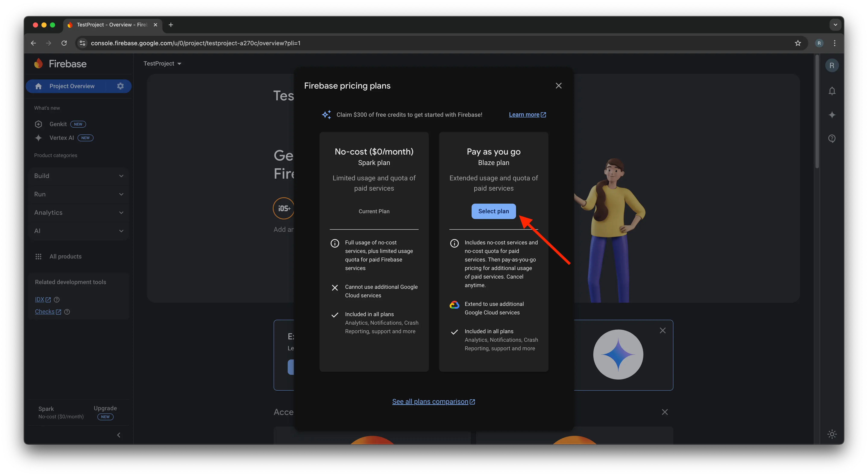Close the TestProject browser tab
The image size is (868, 476).
[155, 25]
